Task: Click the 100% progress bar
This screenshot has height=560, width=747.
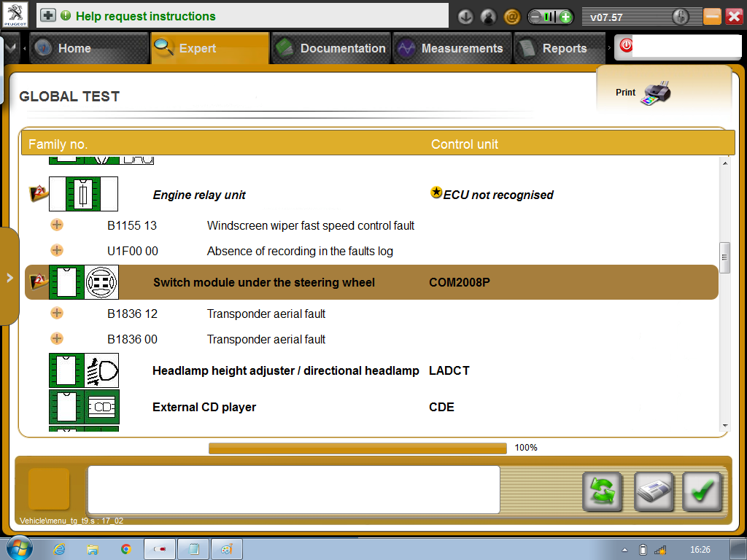Action: 357,448
